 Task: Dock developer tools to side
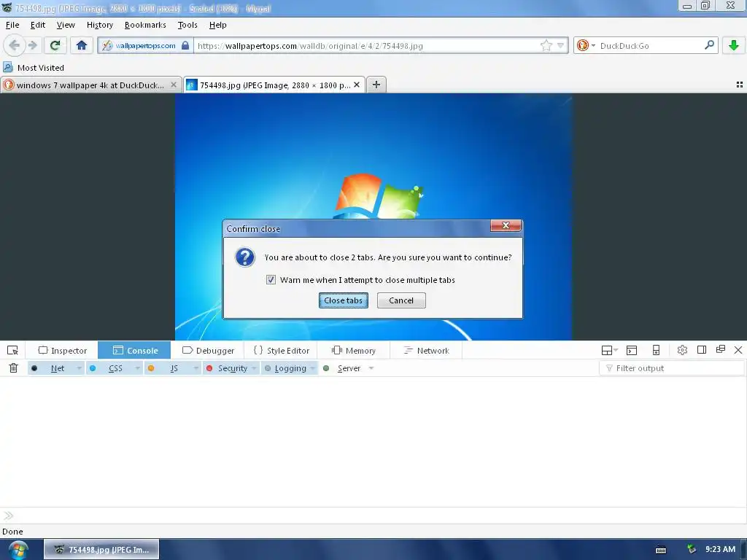coord(701,350)
